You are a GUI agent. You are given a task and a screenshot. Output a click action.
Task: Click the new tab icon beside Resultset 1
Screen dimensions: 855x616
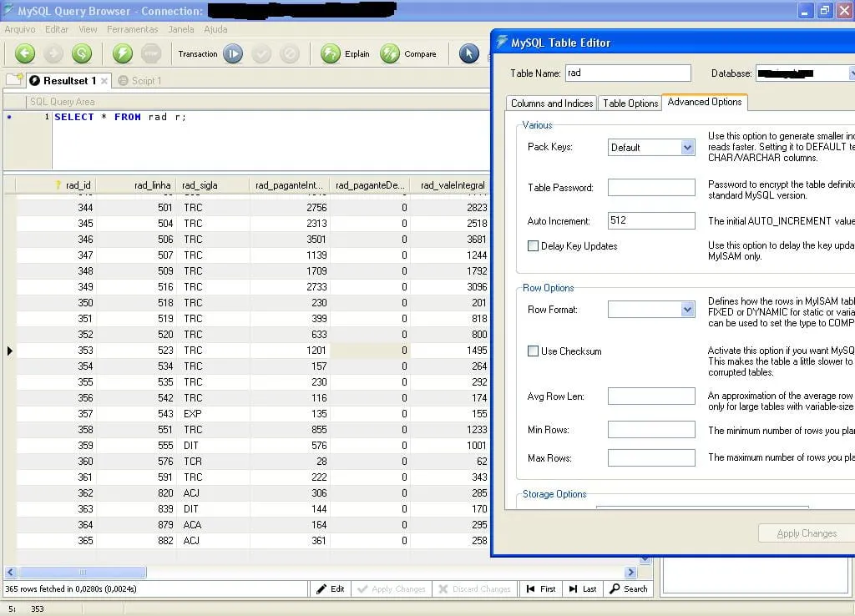(x=13, y=79)
